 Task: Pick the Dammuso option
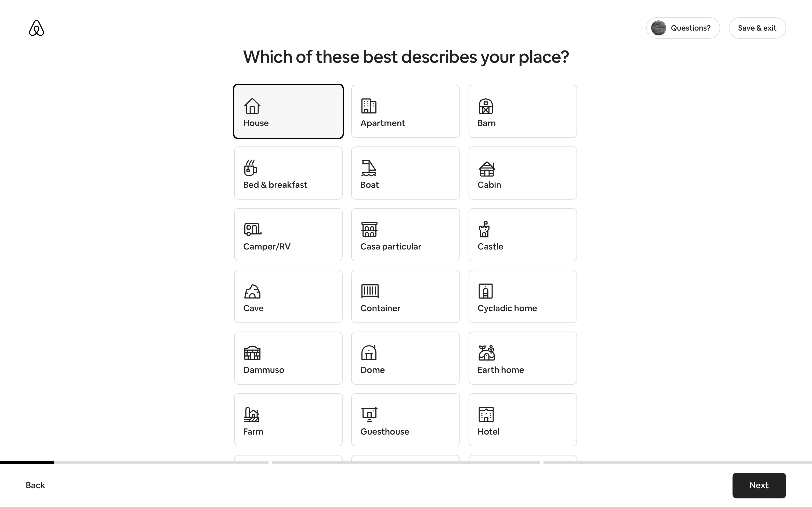(x=288, y=358)
